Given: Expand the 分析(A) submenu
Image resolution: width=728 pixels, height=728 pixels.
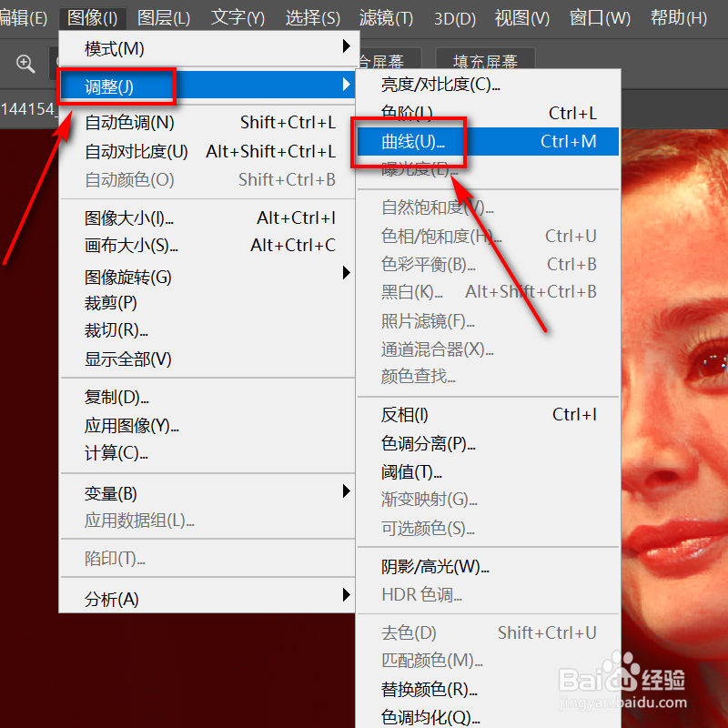Looking at the screenshot, I should [207, 599].
